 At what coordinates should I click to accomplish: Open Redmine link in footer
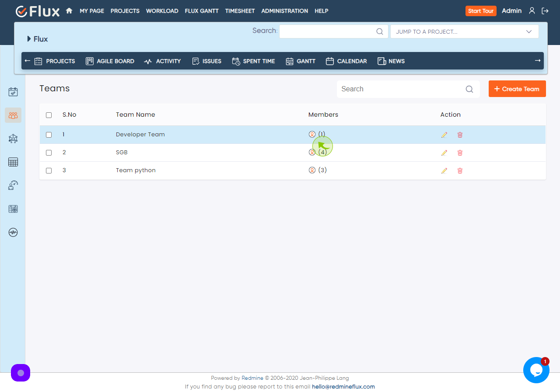252,378
